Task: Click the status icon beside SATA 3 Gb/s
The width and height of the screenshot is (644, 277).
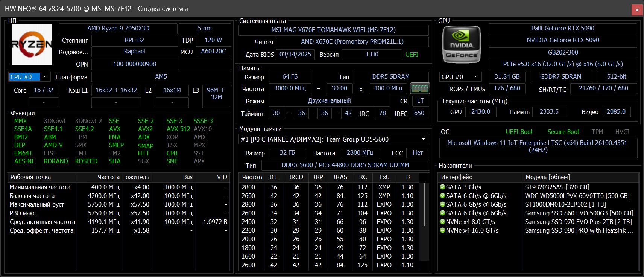Action: [442, 187]
